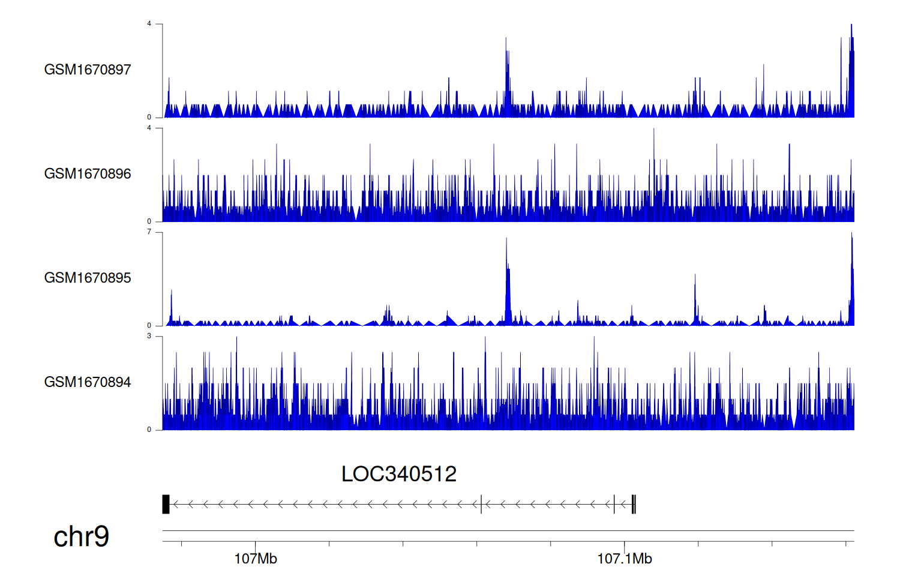Click the GSM1670895 track name
This screenshot has height=588, width=900.
pyautogui.click(x=88, y=278)
